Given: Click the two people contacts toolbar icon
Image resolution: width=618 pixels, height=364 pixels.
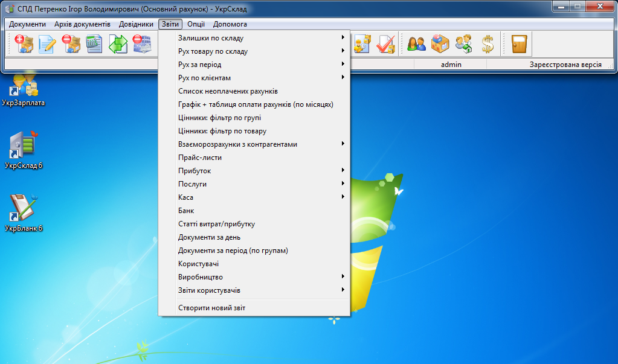Looking at the screenshot, I should 417,44.
